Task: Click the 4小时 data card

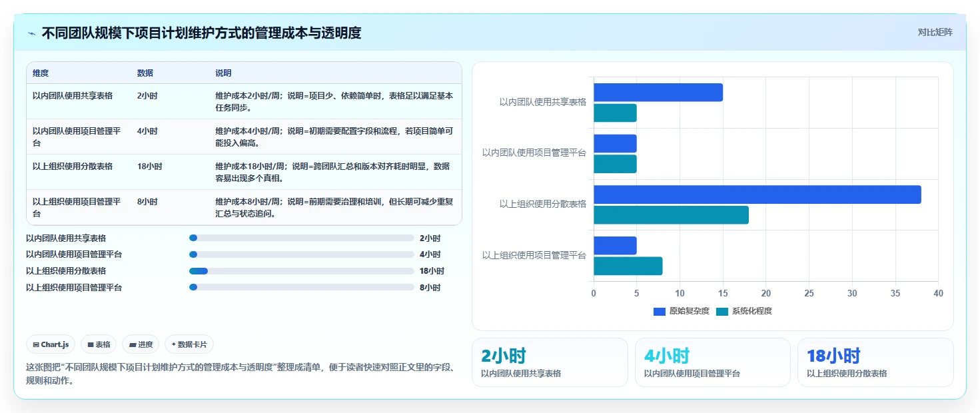Action: (x=713, y=362)
